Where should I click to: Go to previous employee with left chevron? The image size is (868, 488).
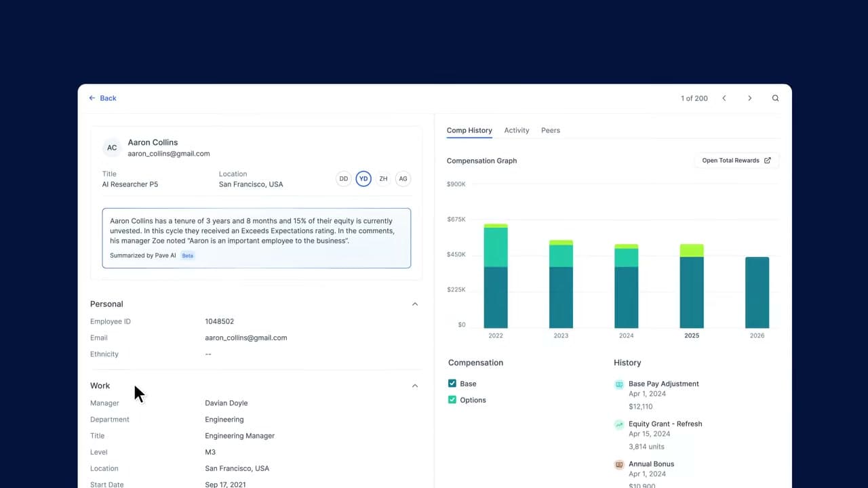coord(724,98)
